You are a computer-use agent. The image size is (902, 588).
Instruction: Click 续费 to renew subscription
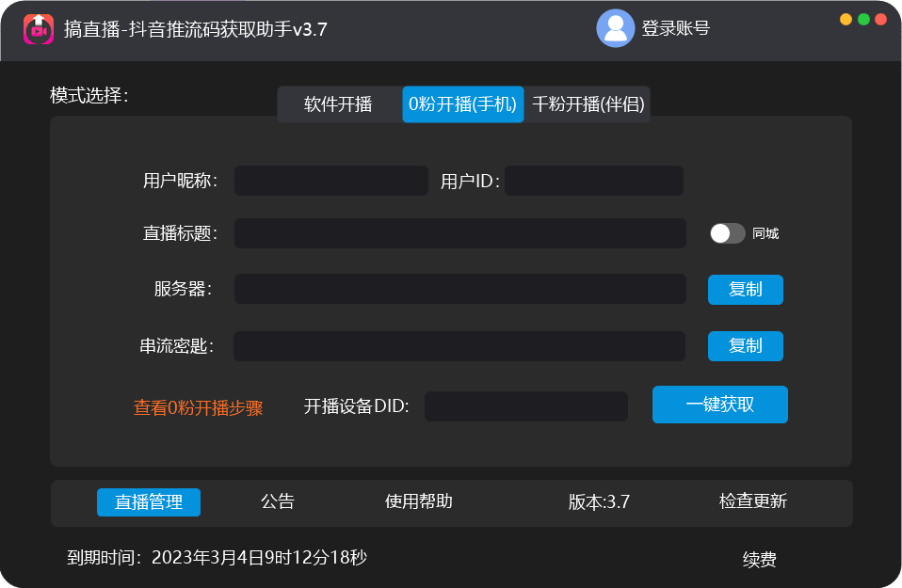(x=759, y=557)
